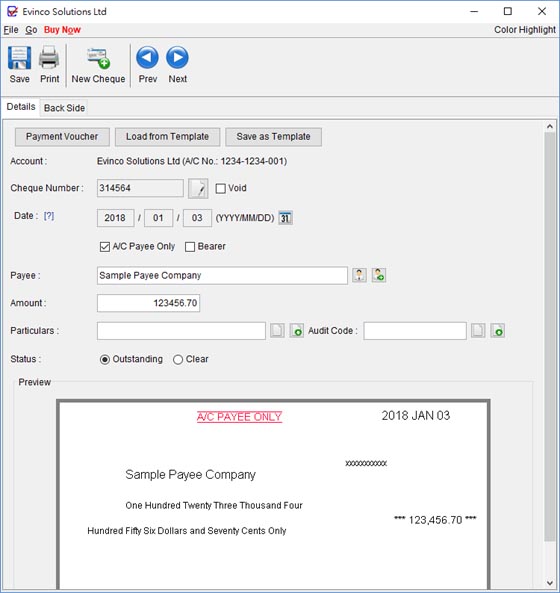Screen dimensions: 560x593
Task: Click the Payment Voucher button
Action: [x=62, y=137]
